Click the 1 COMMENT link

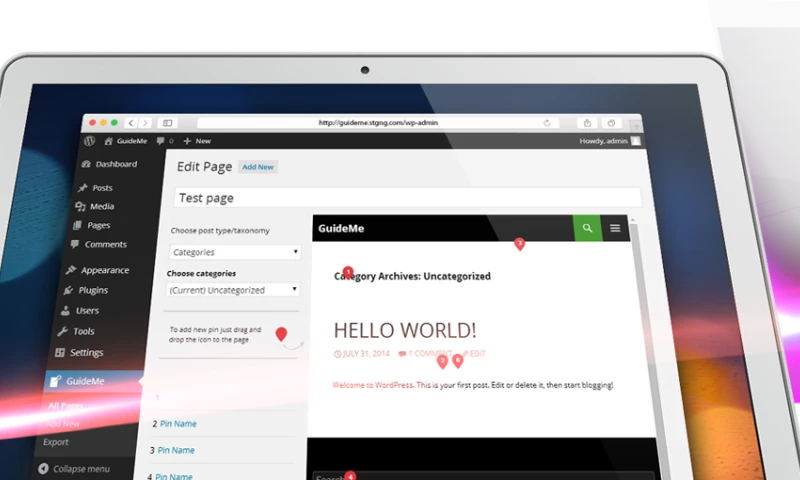point(425,353)
